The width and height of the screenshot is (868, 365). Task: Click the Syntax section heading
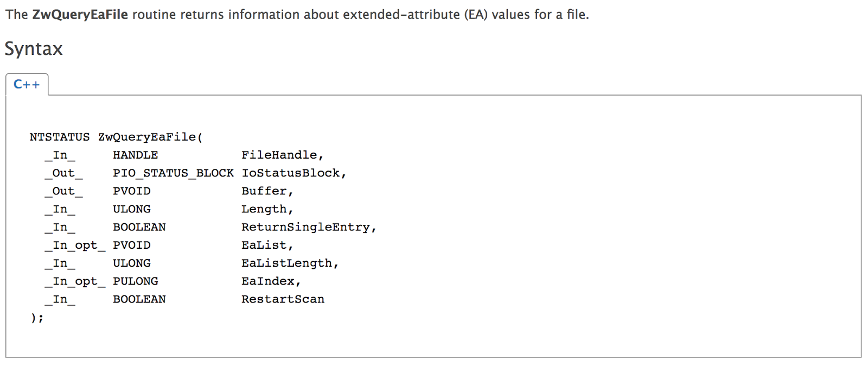pyautogui.click(x=34, y=49)
